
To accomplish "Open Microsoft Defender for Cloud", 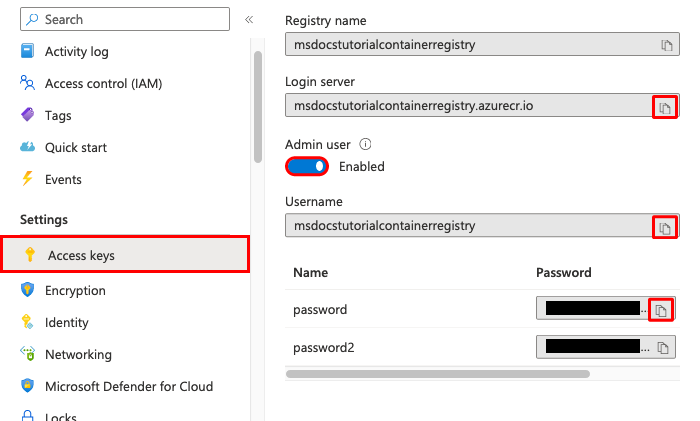I will [128, 387].
